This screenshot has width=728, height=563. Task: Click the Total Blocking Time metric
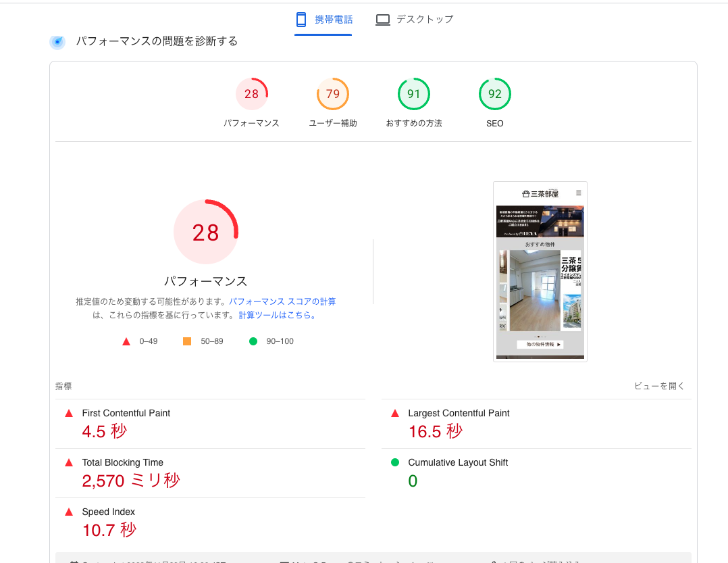pos(122,462)
